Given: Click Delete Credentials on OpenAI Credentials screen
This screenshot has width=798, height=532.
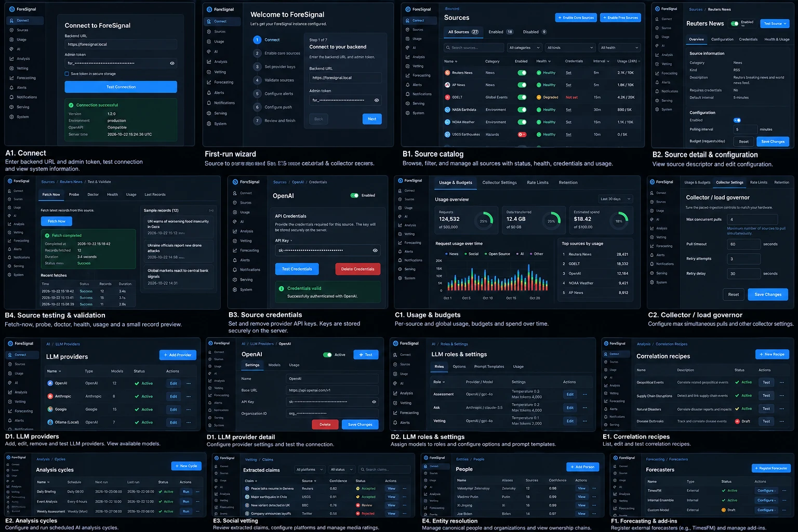Looking at the screenshot, I should (357, 269).
